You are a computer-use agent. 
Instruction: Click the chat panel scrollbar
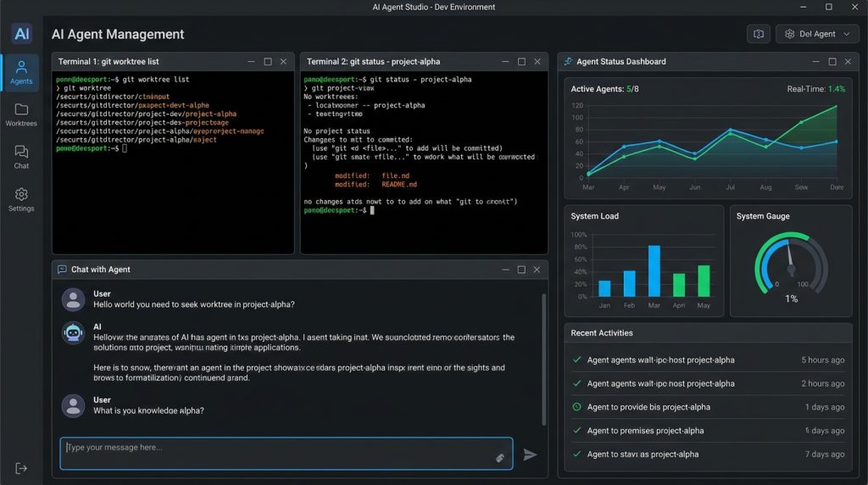[543, 360]
